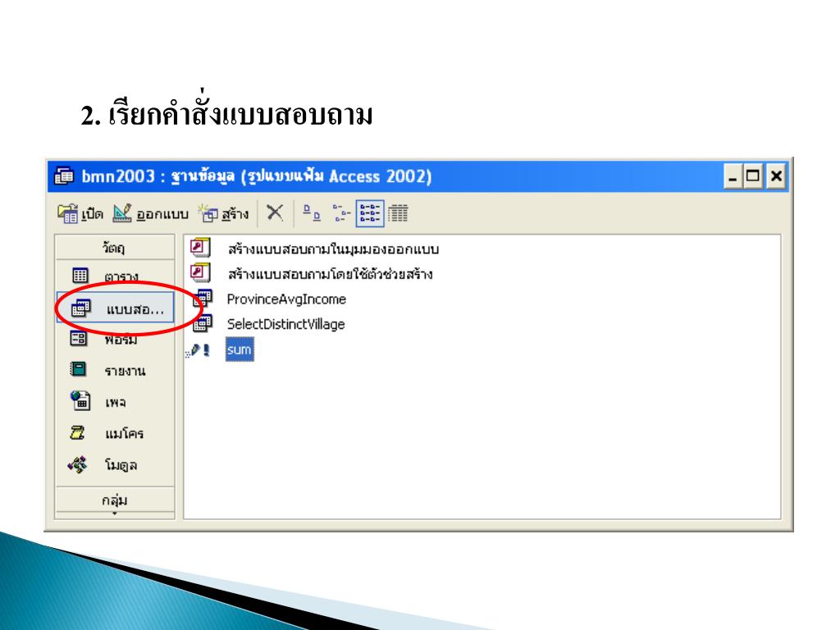Click the โมดูล module icon in sidebar

tap(77, 464)
